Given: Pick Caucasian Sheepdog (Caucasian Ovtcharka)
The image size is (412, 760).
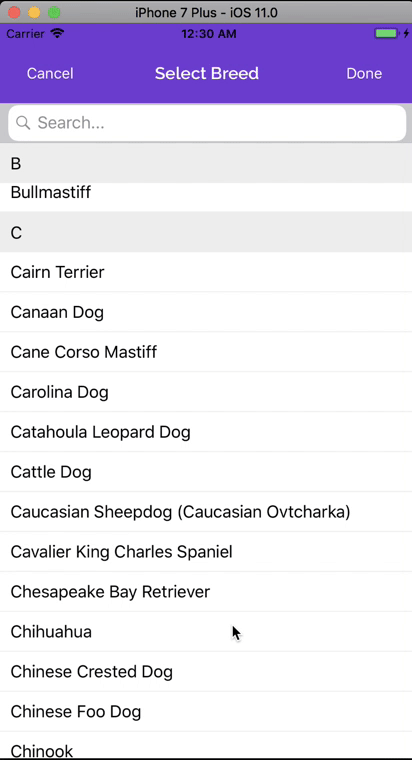Looking at the screenshot, I should 206,512.
